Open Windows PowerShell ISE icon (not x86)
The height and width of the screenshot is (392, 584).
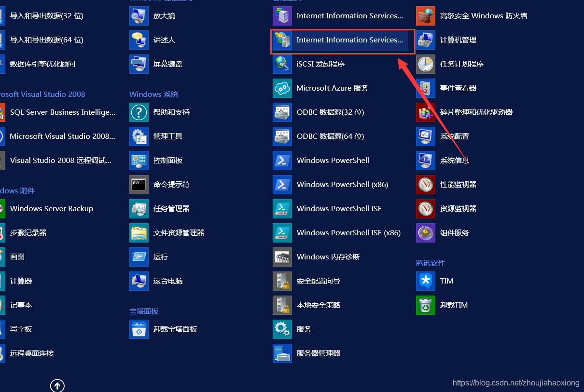coord(282,209)
